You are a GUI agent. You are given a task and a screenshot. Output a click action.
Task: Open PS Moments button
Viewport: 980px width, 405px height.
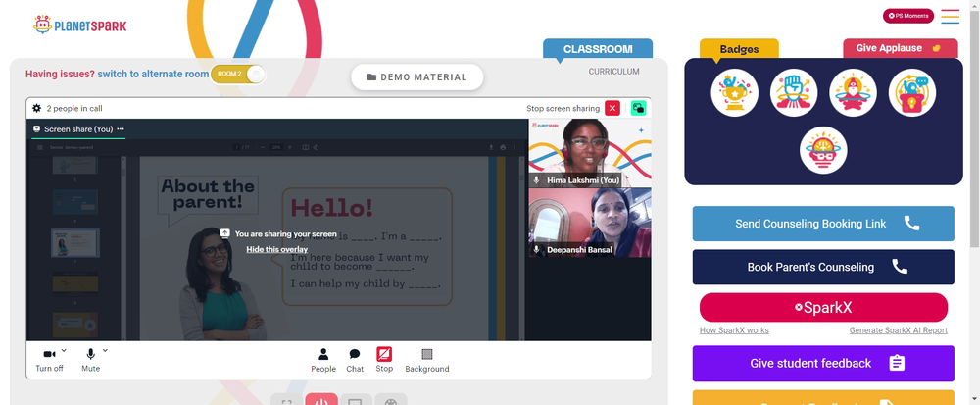pos(908,16)
